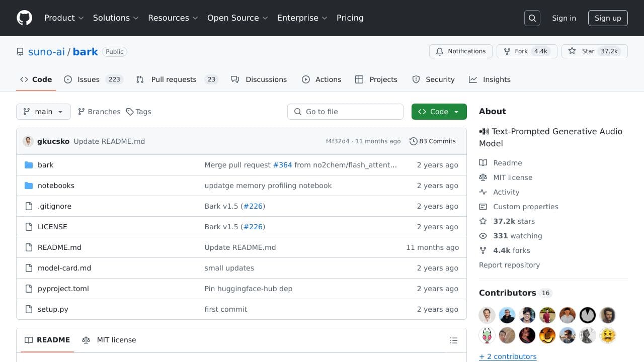The image size is (644, 362).
Task: Select the MIT license tab below file list
Action: pyautogui.click(x=109, y=340)
